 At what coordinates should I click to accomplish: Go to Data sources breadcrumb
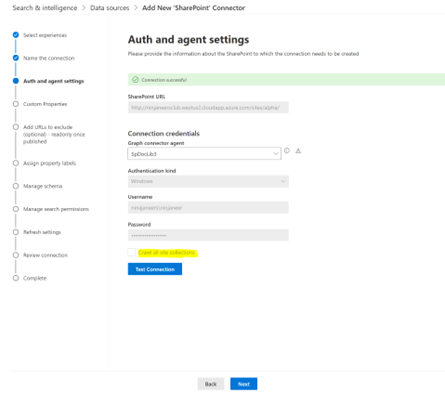(110, 8)
